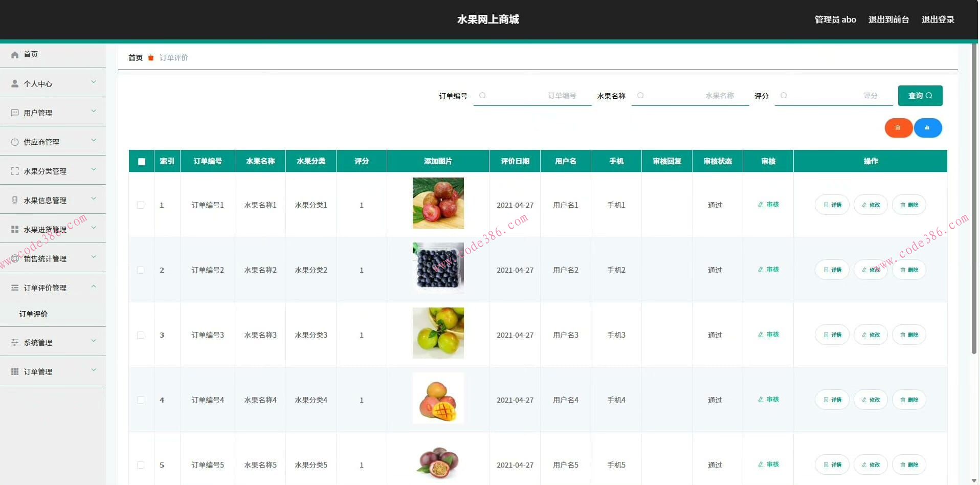
Task: Click the 个人中心 user icon in sidebar
Action: click(14, 83)
